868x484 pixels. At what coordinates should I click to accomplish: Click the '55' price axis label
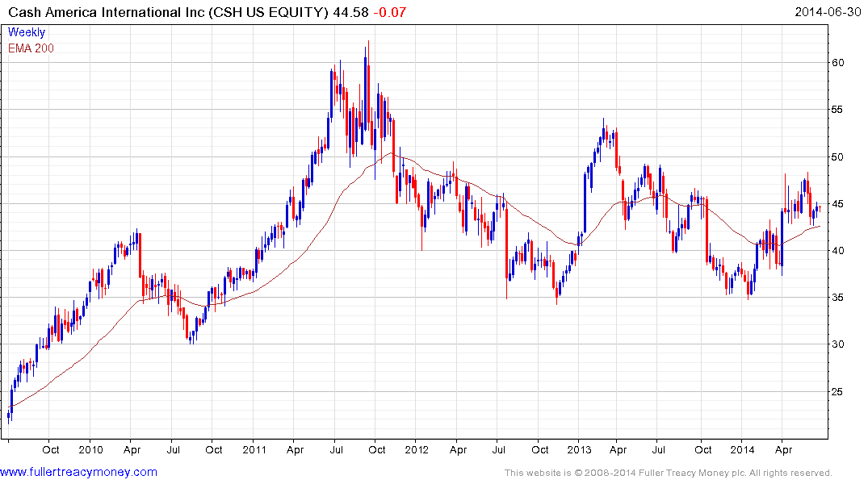(x=837, y=110)
